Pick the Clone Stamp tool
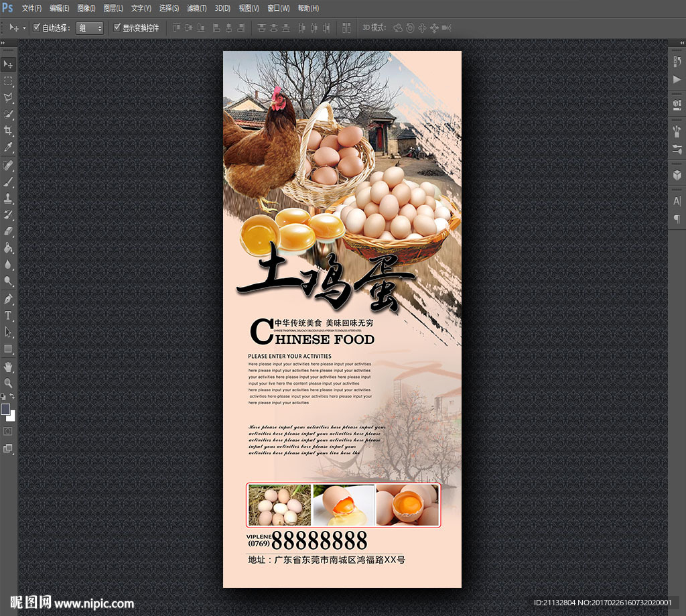The height and width of the screenshot is (616, 686). coord(8,198)
